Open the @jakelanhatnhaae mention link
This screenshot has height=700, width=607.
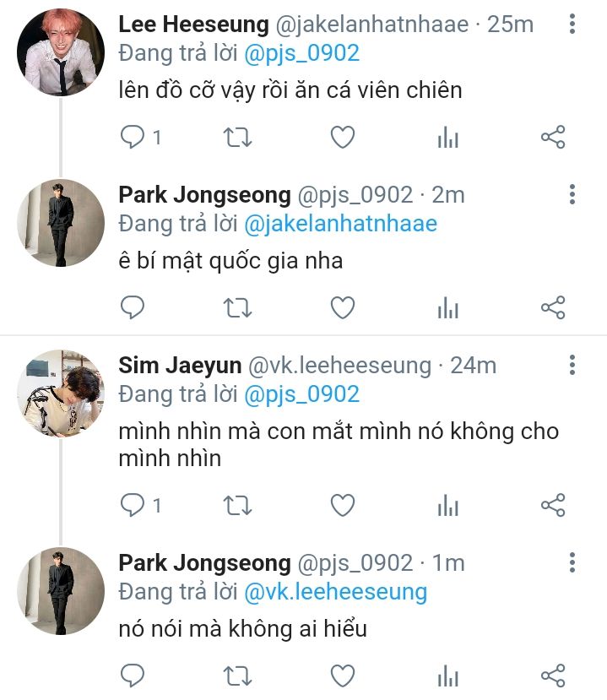coord(340,224)
